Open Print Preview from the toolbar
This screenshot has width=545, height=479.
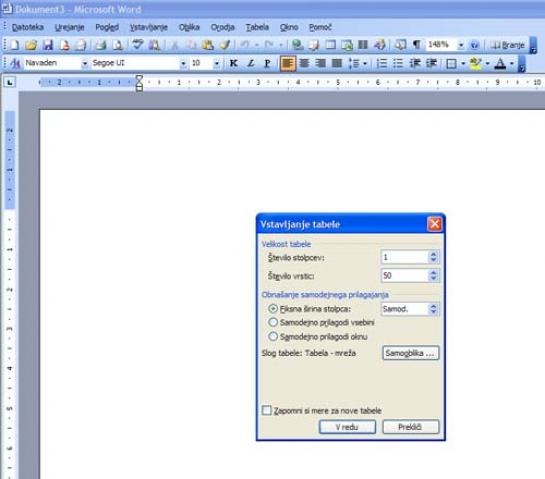tap(118, 45)
